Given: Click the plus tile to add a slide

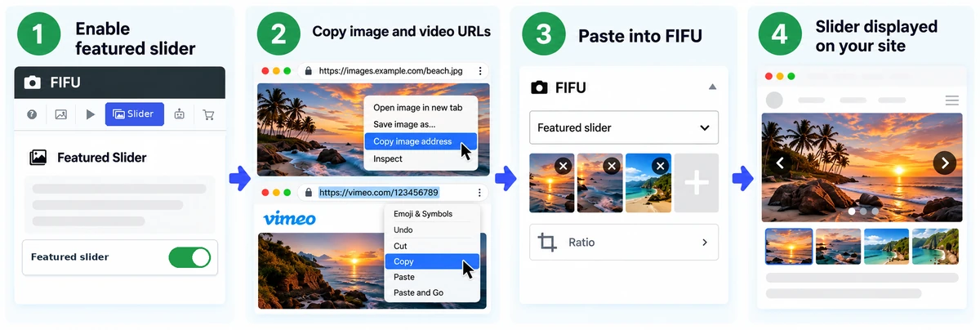Looking at the screenshot, I should pyautogui.click(x=697, y=183).
